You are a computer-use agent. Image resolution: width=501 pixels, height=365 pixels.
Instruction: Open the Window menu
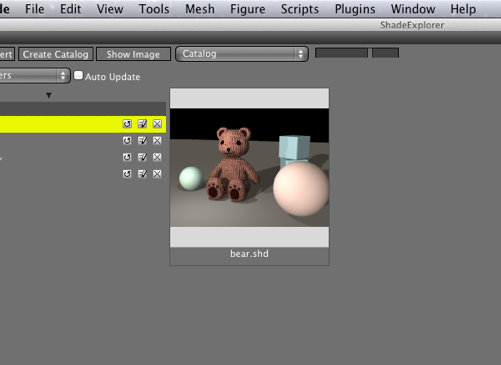(413, 9)
